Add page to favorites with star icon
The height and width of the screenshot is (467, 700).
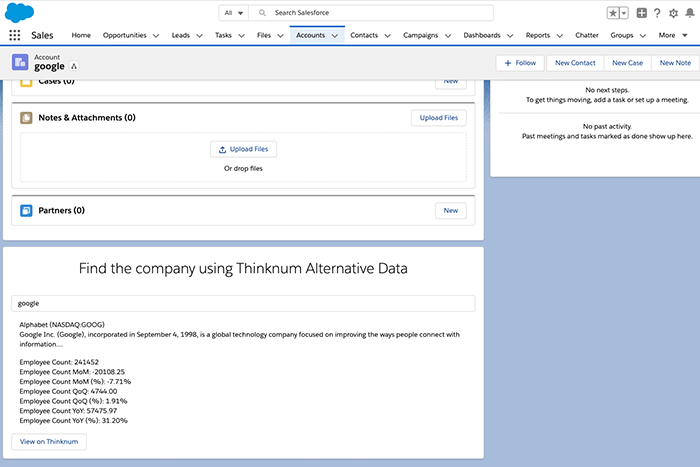[613, 13]
